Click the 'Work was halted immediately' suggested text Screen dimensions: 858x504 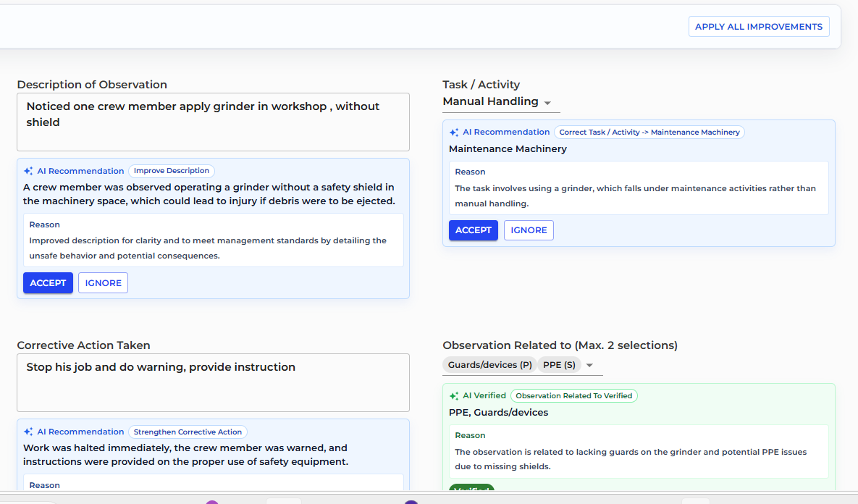[x=185, y=455]
